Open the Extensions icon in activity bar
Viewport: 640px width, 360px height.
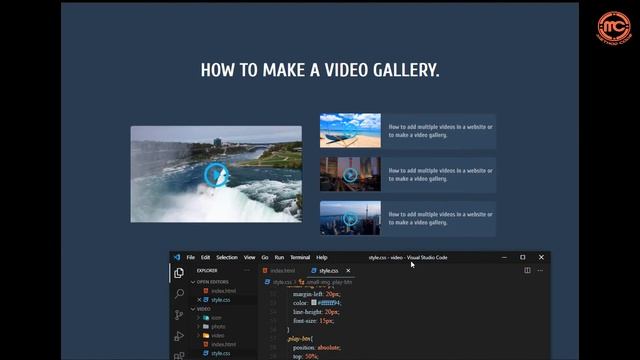(179, 356)
